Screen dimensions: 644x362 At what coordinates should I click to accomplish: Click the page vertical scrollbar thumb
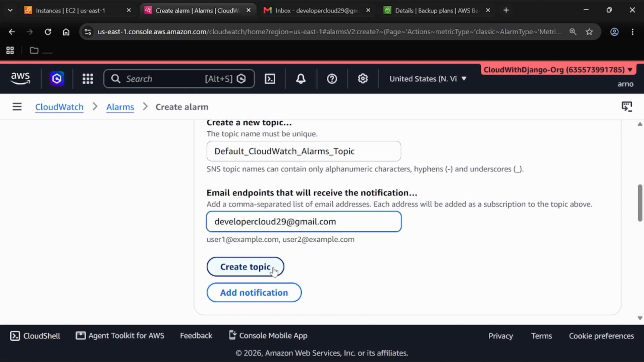pyautogui.click(x=640, y=203)
